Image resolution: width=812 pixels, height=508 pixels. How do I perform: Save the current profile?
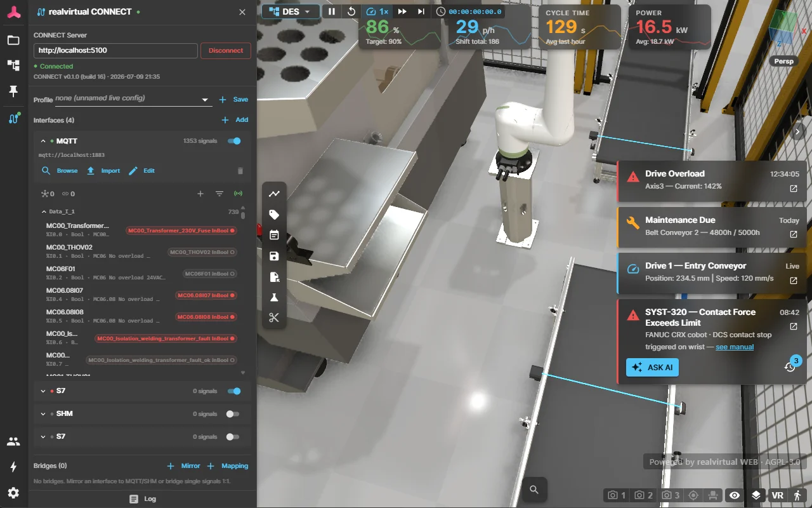pos(233,100)
